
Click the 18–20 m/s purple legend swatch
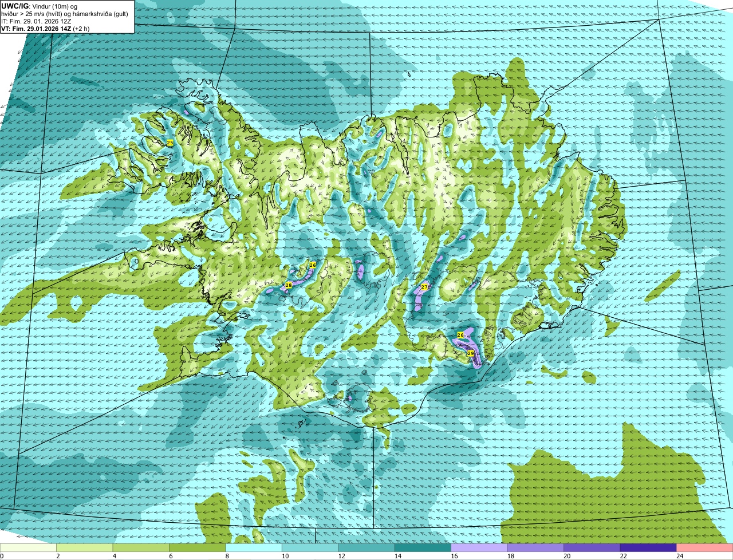[x=536, y=547]
